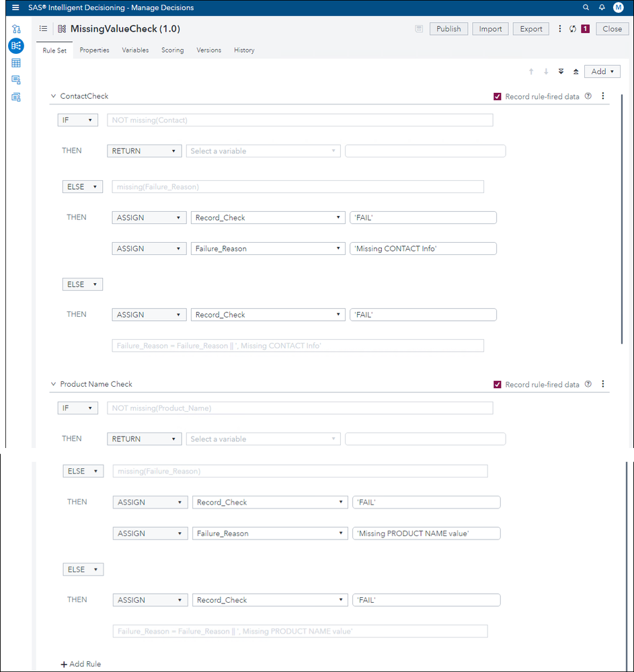Click the search magnifier icon
The width and height of the screenshot is (634, 672).
[586, 7]
